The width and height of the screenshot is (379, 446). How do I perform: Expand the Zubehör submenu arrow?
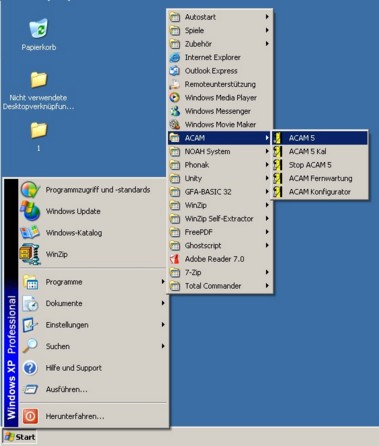point(267,44)
